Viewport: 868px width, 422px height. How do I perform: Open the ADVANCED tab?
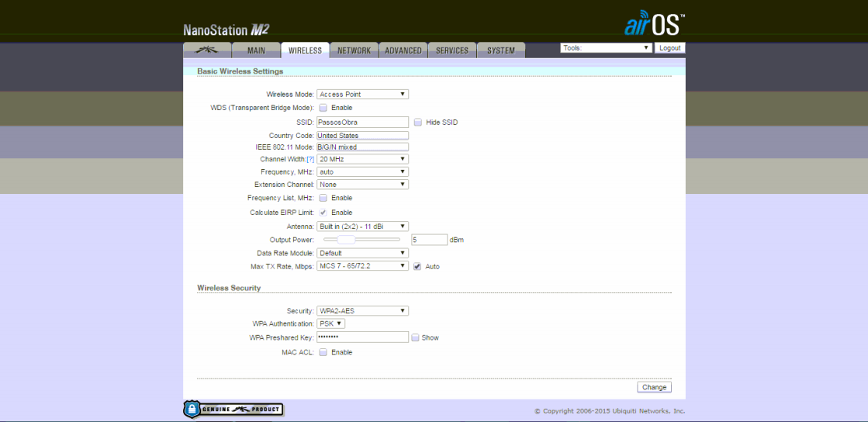click(403, 50)
